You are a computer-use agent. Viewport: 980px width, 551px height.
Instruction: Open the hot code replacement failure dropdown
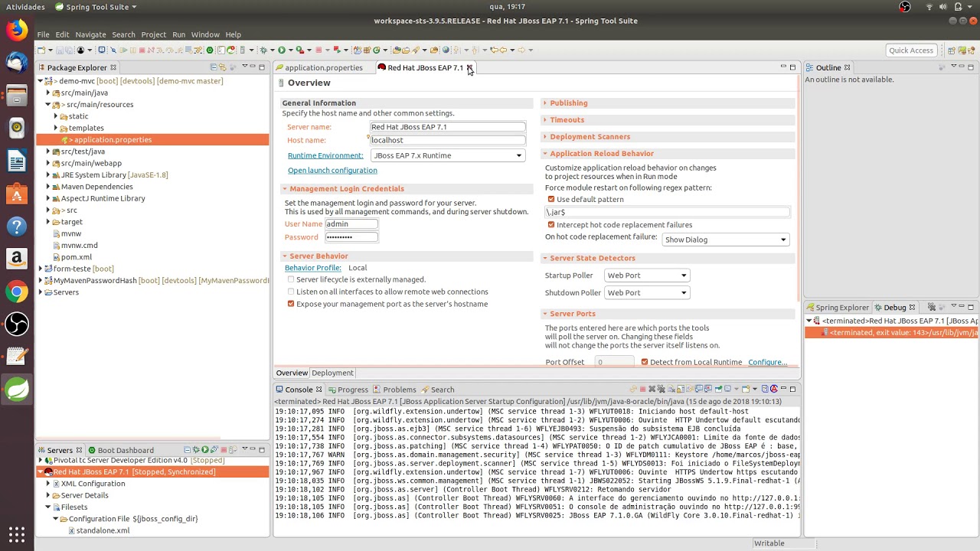(726, 240)
